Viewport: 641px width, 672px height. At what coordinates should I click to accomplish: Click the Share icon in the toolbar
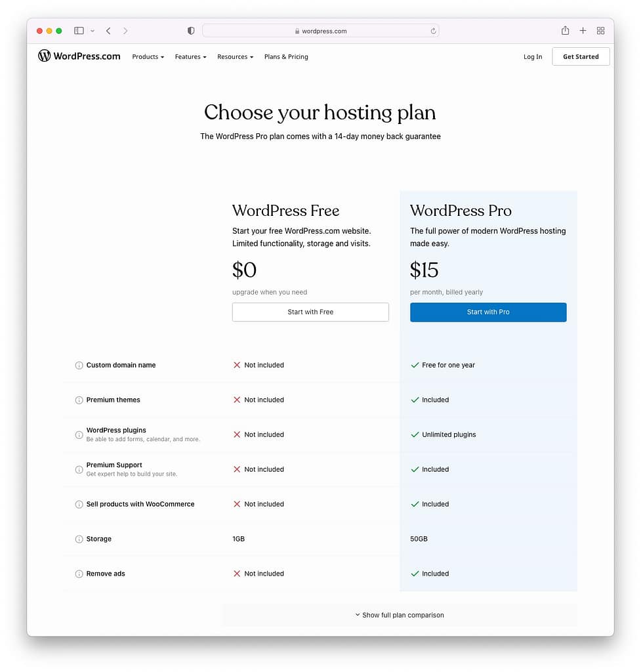(564, 30)
